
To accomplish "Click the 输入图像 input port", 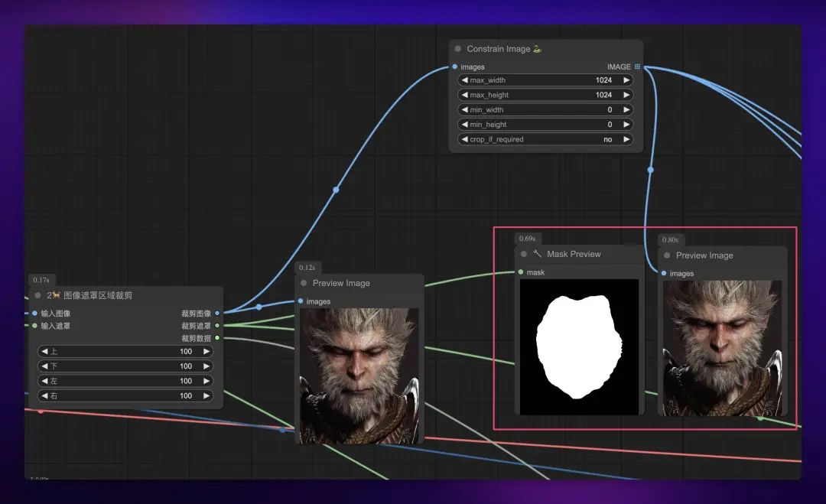I will 34,314.
